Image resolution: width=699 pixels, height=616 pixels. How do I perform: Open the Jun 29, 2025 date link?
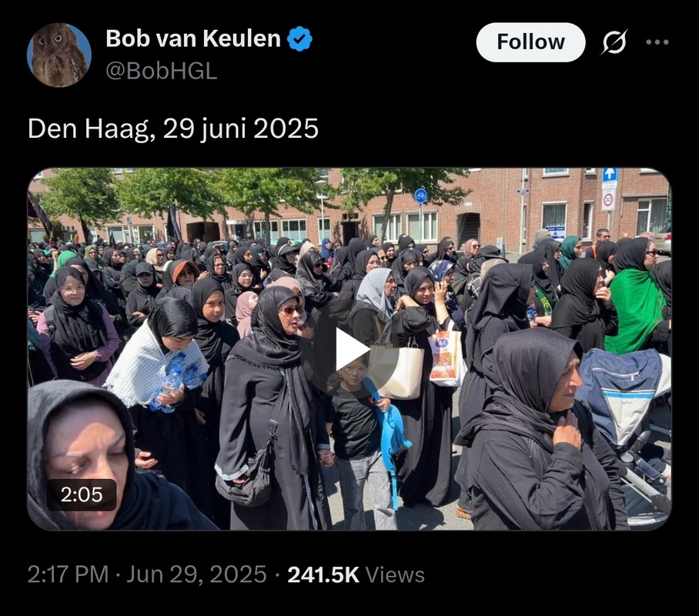[196, 574]
